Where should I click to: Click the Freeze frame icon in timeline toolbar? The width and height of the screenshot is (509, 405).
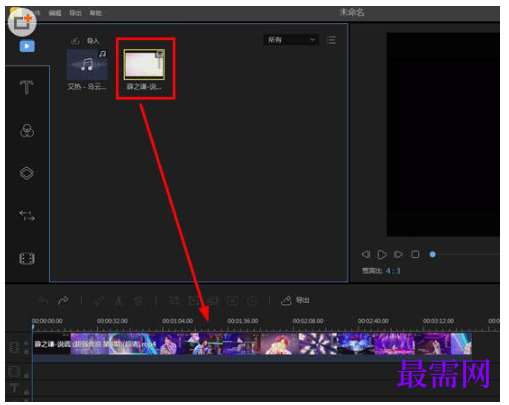point(233,301)
